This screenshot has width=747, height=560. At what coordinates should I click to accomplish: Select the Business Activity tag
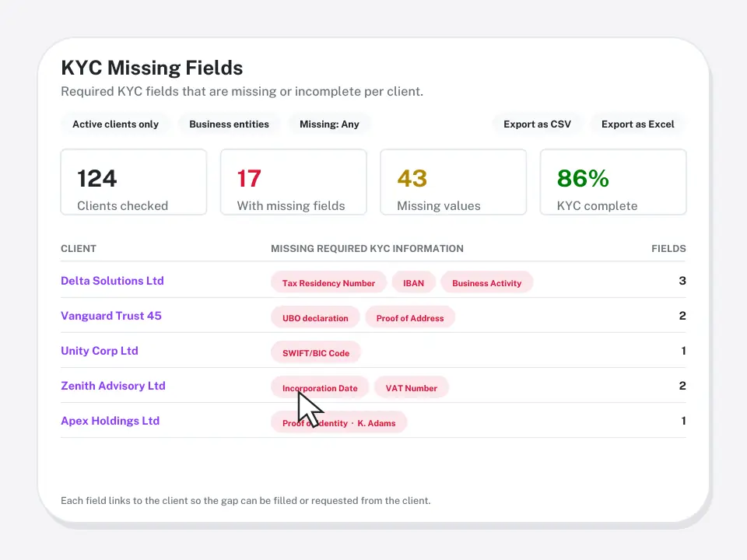point(487,283)
